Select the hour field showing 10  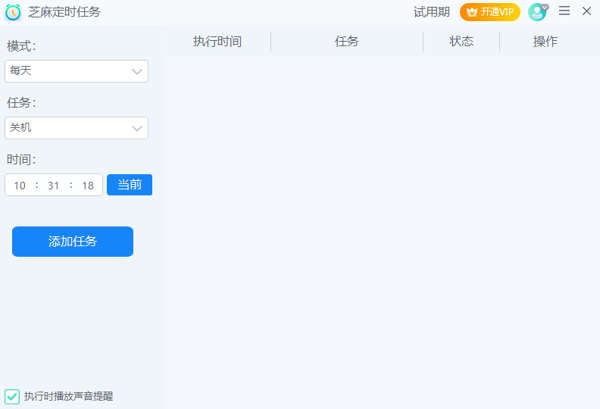20,185
